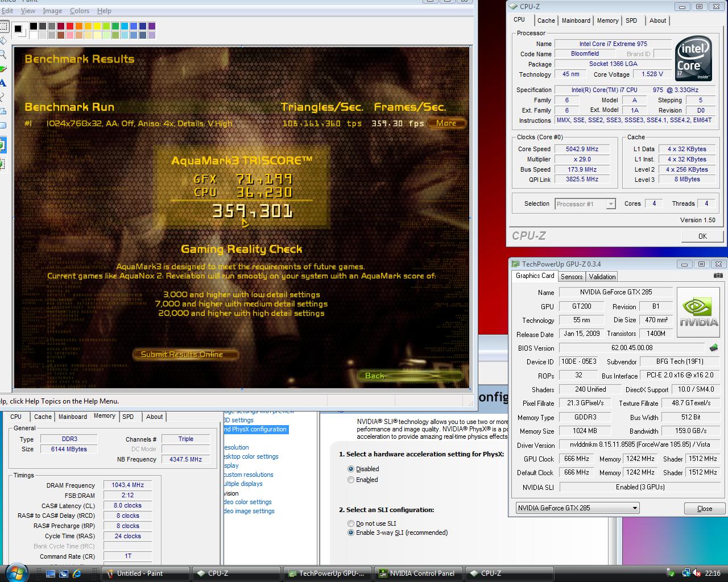Open 'multiple displays' link in NVIDIA panel

pos(243,484)
